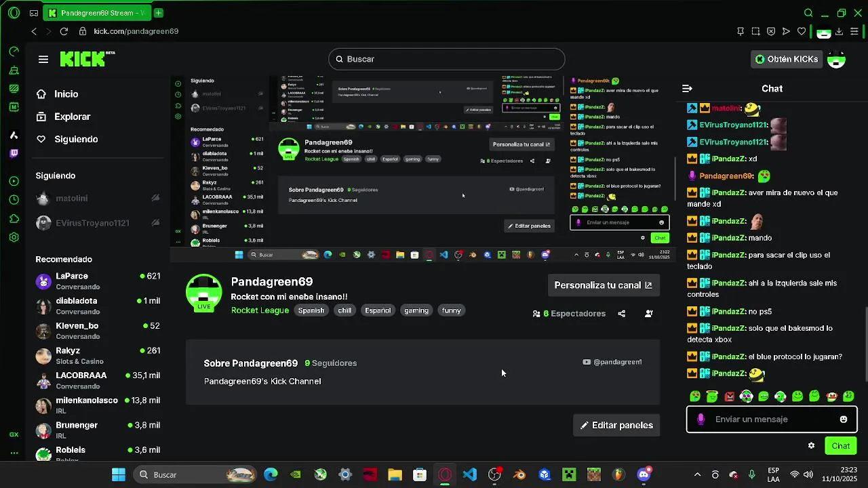Click Pandagreen69 live avatar

click(204, 293)
